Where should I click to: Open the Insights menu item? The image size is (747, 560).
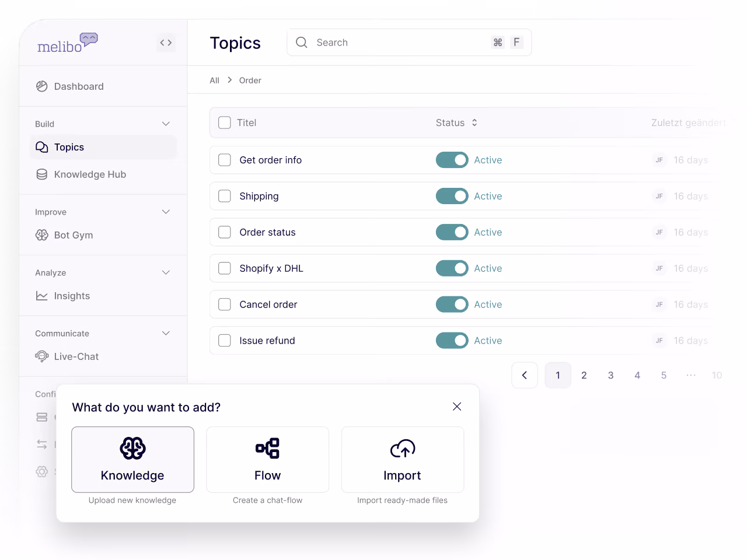(x=103, y=296)
